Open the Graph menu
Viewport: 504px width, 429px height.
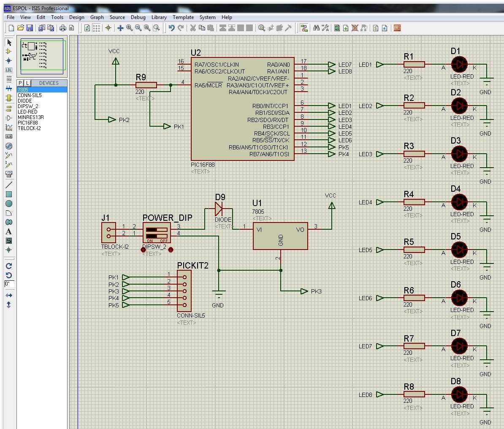coord(97,17)
